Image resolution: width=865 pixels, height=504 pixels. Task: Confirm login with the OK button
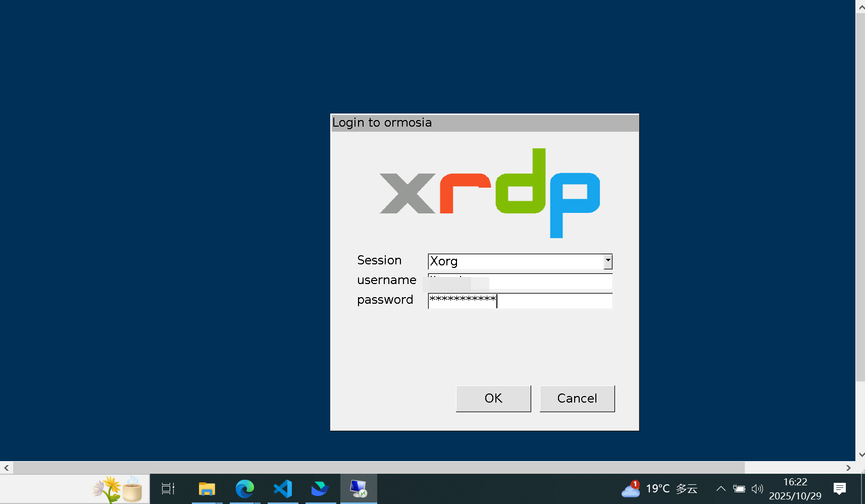pyautogui.click(x=493, y=399)
